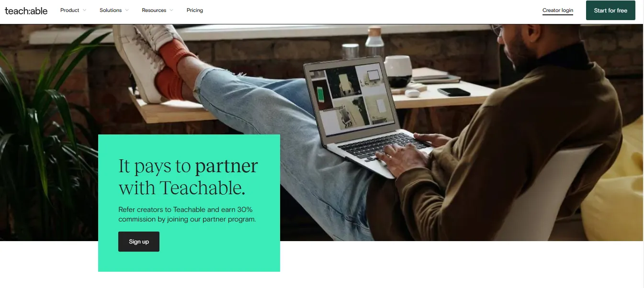
Task: Click the teach:able logo
Action: [x=26, y=11]
